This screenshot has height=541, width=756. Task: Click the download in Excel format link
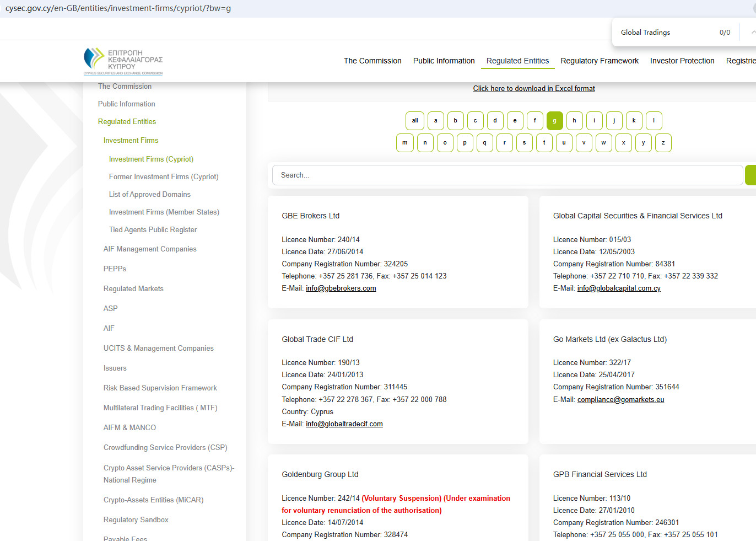tap(533, 88)
